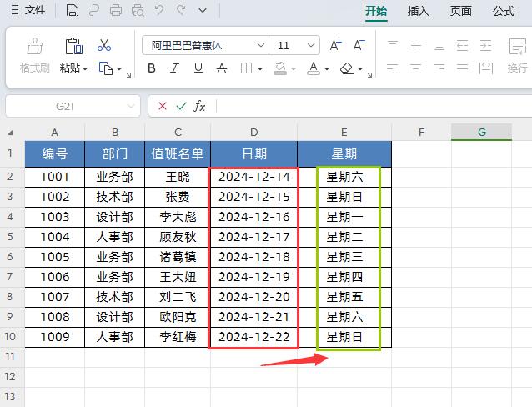Expand the quick access toolbar chevron
This screenshot has width=532, height=407.
[x=203, y=11]
